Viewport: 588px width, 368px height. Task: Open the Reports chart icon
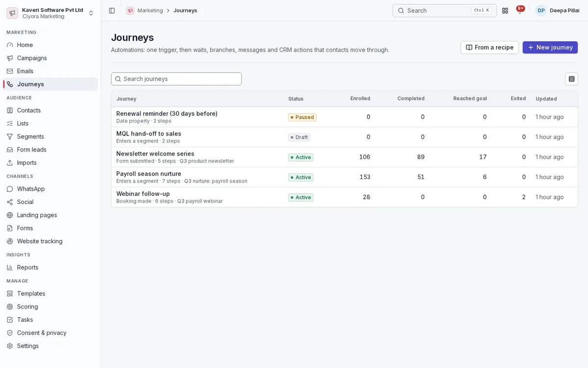pyautogui.click(x=10, y=267)
